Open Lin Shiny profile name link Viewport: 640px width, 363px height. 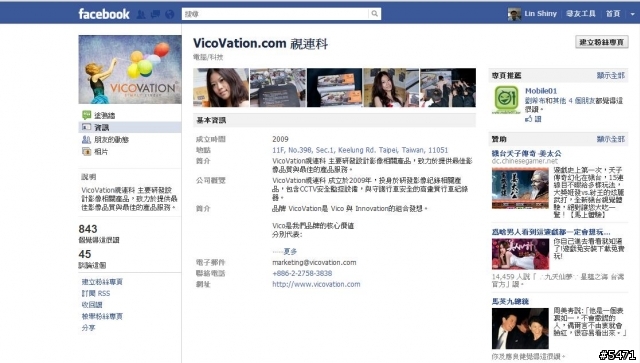pyautogui.click(x=540, y=13)
